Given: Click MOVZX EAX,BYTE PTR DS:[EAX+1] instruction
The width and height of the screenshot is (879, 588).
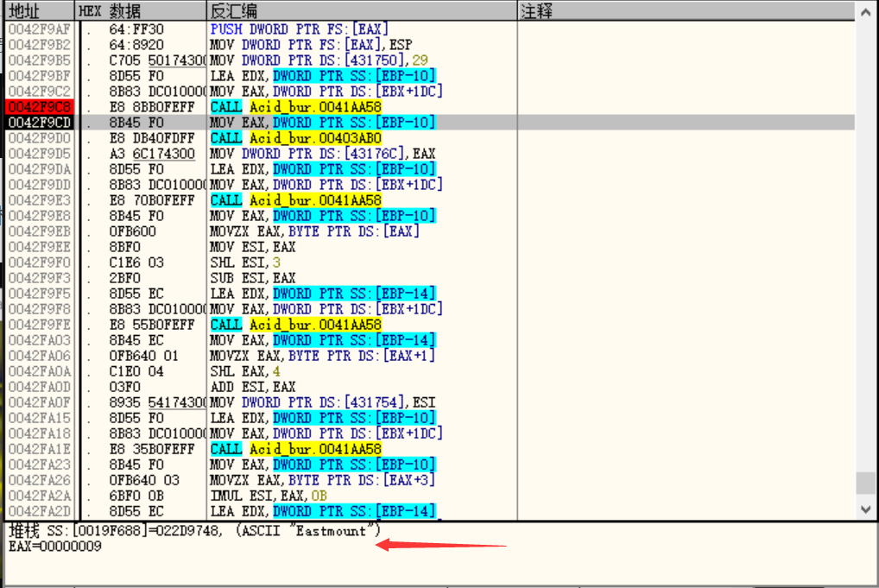Looking at the screenshot, I should pos(322,356).
